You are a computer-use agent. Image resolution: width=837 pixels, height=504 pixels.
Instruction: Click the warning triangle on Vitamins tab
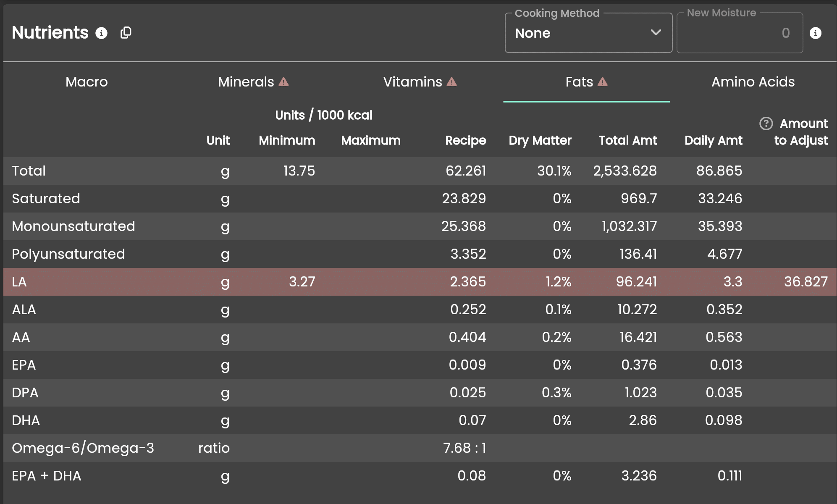pyautogui.click(x=452, y=82)
